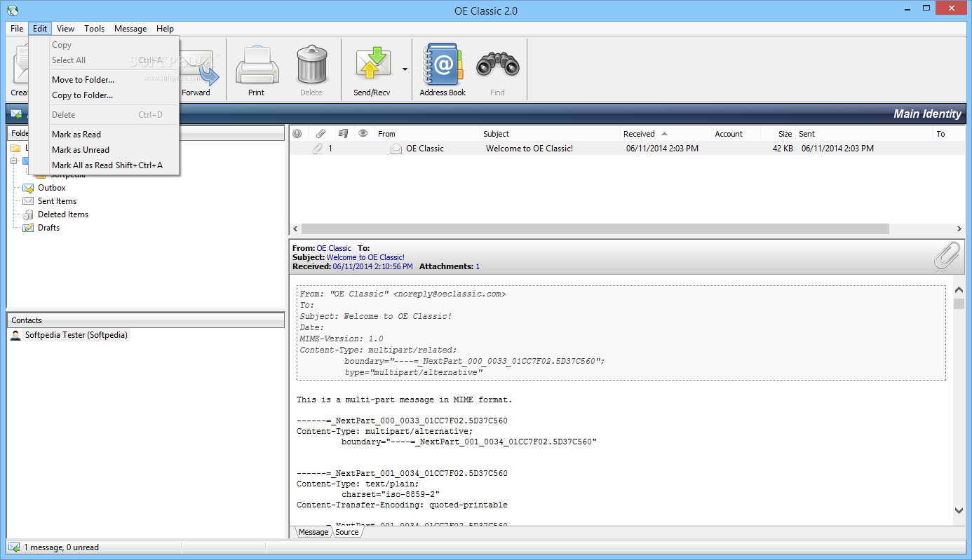
Task: Close the open Edit menu
Action: (x=40, y=29)
